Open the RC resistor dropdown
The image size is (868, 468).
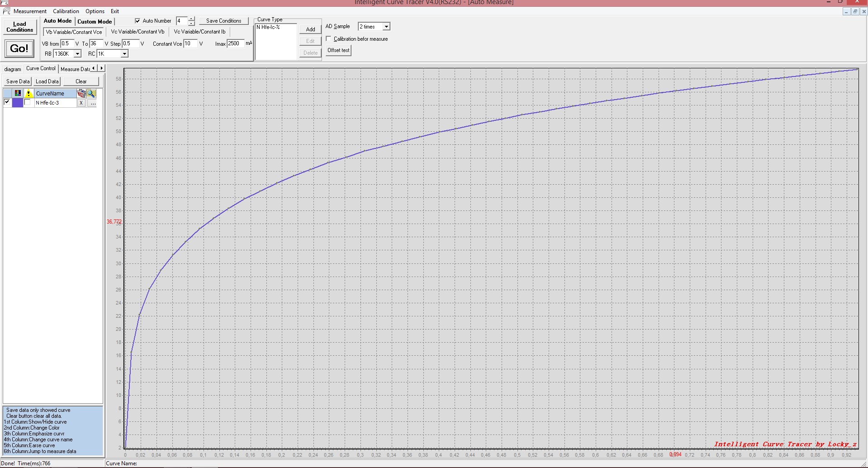124,54
